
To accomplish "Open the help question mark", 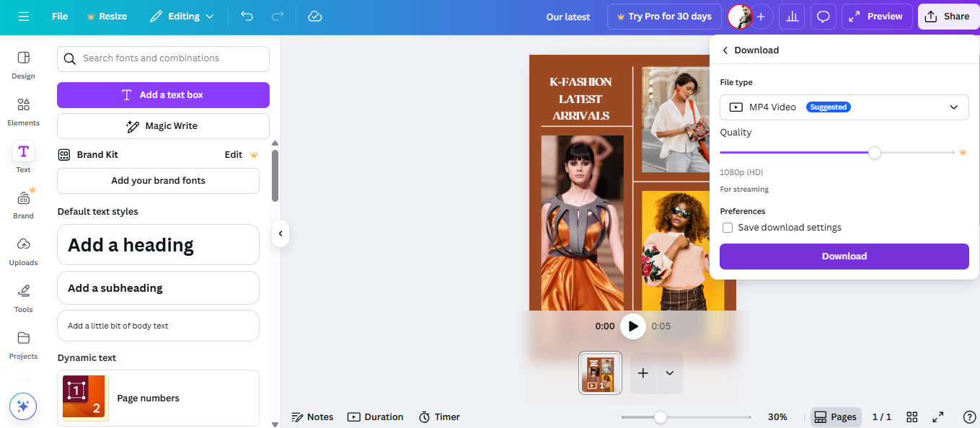I will point(970,417).
